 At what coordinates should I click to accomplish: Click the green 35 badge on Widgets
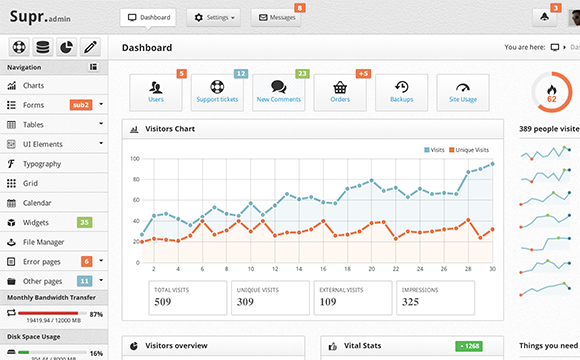tap(84, 222)
